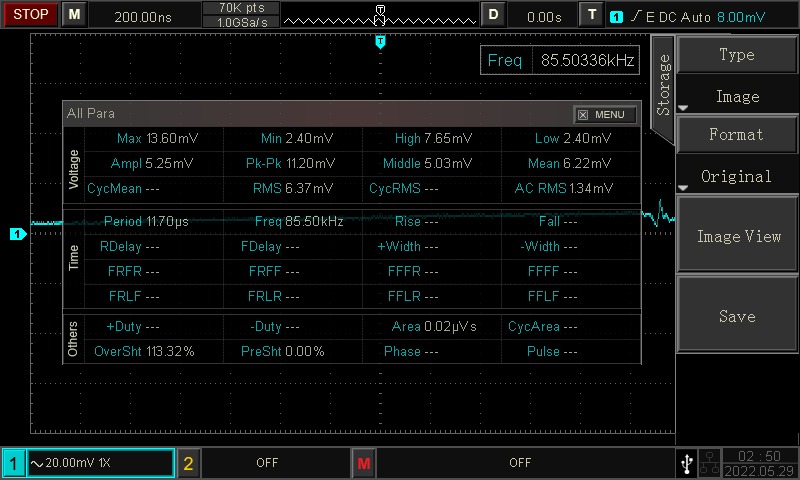Click the channel 1 trigger source badge
800x480 pixels.
point(616,17)
